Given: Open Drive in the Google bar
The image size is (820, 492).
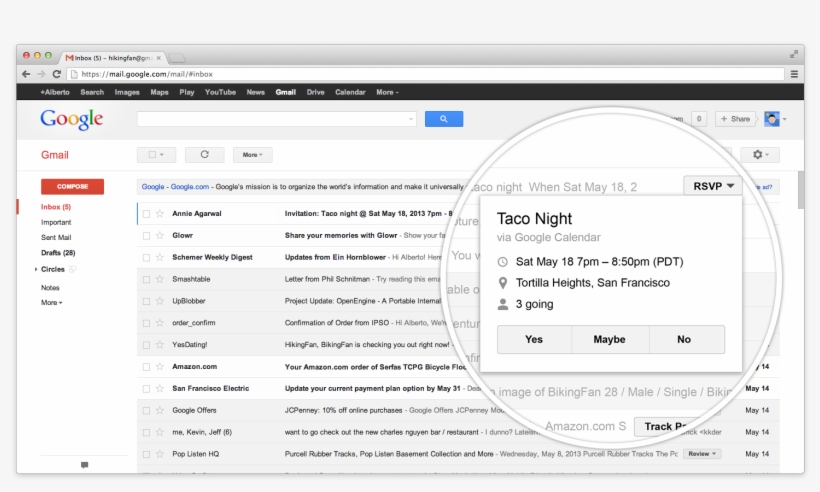Looking at the screenshot, I should click(315, 92).
